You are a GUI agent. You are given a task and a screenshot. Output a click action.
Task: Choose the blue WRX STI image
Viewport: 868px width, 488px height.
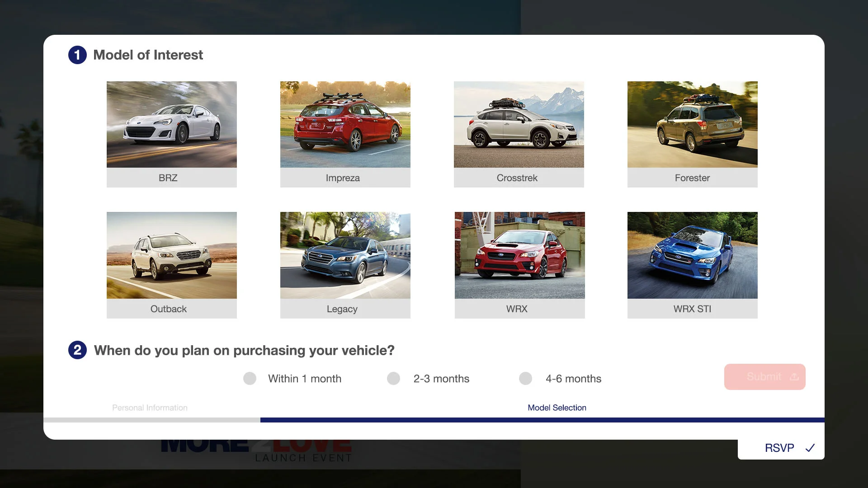pyautogui.click(x=692, y=255)
